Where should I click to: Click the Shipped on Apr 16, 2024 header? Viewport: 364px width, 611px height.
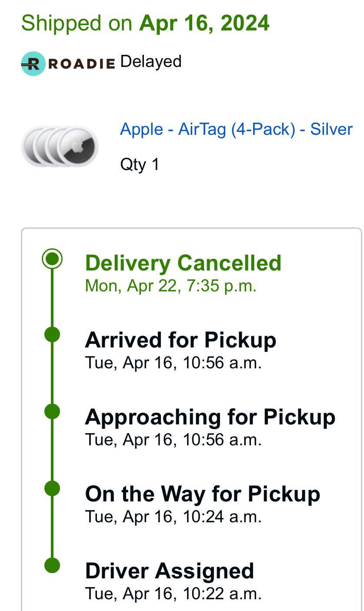click(x=145, y=23)
